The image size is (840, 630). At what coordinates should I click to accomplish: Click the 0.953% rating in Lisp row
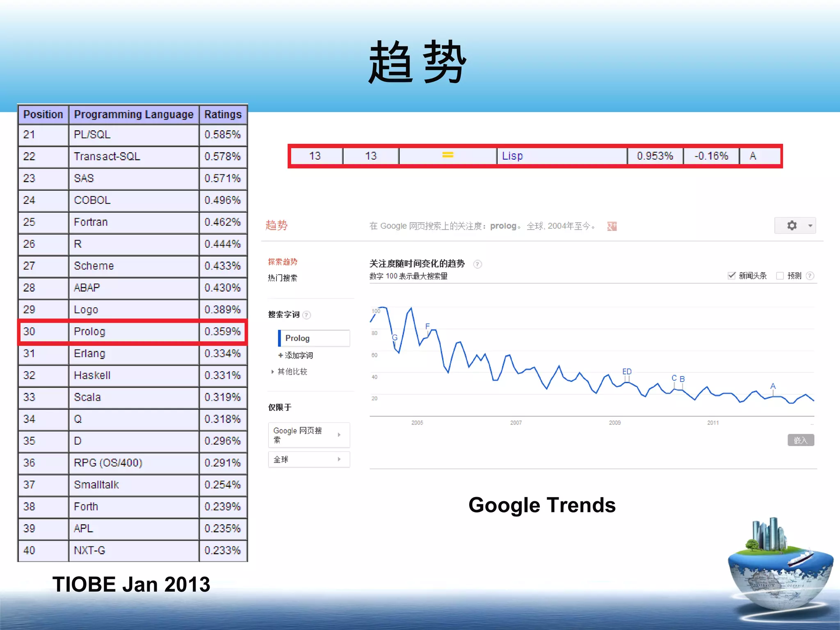(655, 156)
